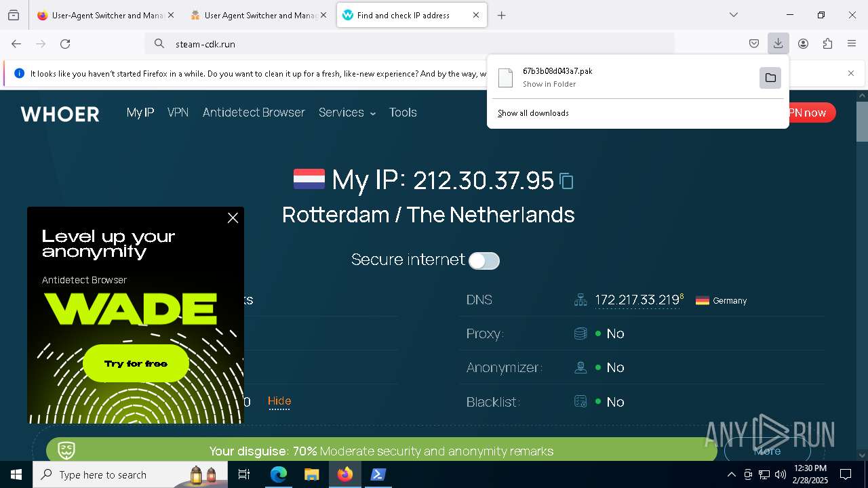Click the Anonymizer person icon
Image resolution: width=868 pixels, height=488 pixels.
[580, 367]
